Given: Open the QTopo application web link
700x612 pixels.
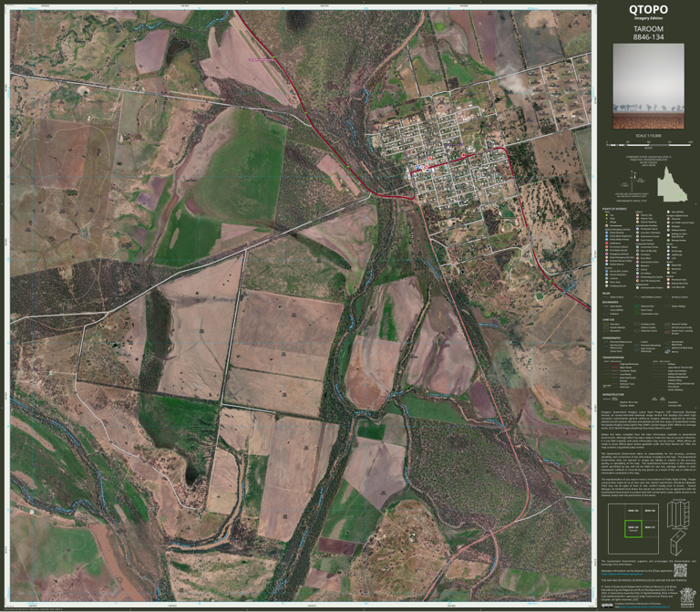Looking at the screenshot, I should [x=623, y=574].
